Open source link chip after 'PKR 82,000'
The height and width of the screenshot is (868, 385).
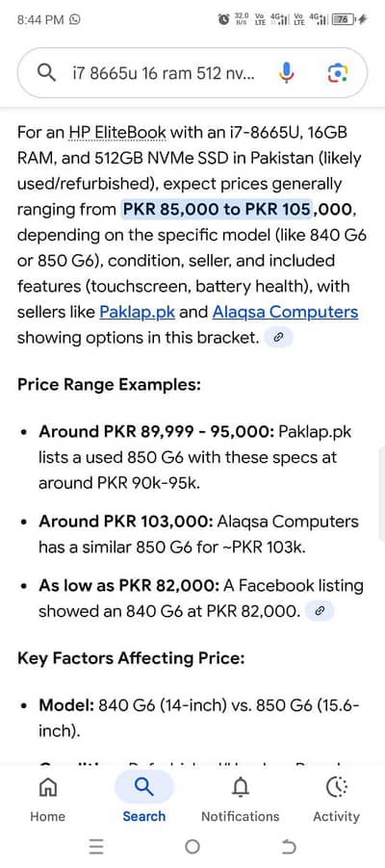(320, 611)
